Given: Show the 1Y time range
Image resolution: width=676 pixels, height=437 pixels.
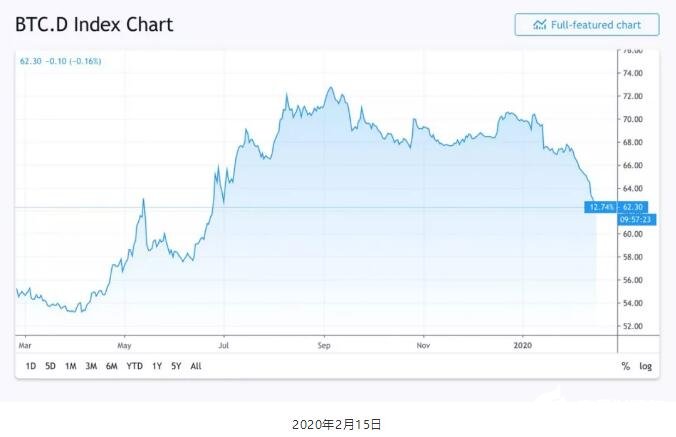Looking at the screenshot, I should click(x=157, y=366).
